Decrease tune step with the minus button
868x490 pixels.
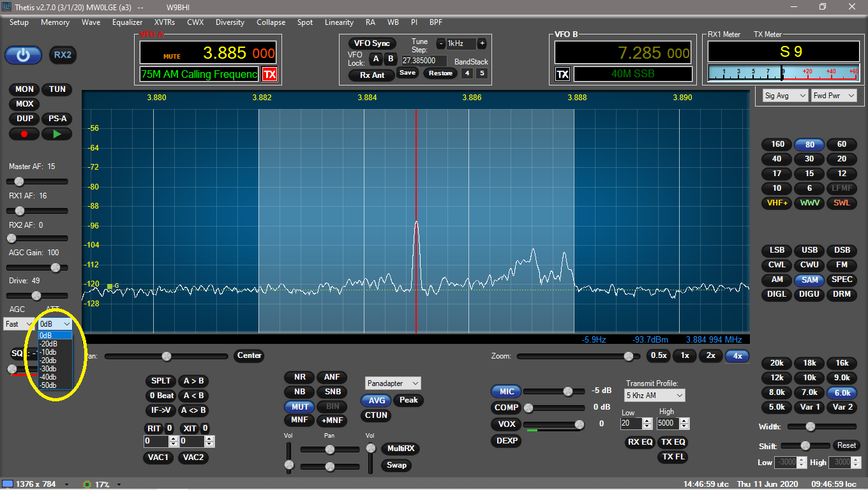(x=440, y=43)
